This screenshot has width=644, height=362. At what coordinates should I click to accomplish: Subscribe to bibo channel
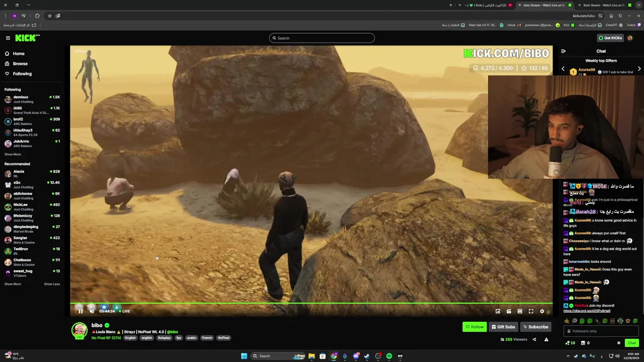tap(535, 327)
